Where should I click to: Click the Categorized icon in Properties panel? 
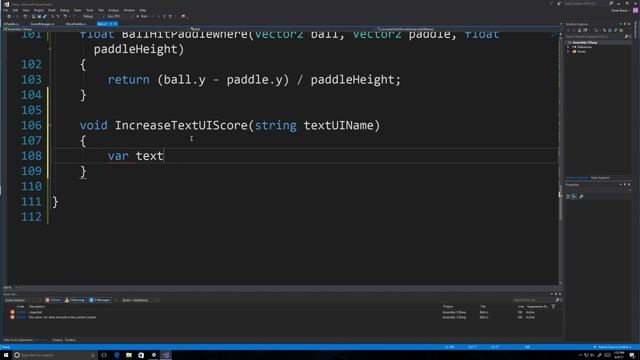tap(568, 196)
